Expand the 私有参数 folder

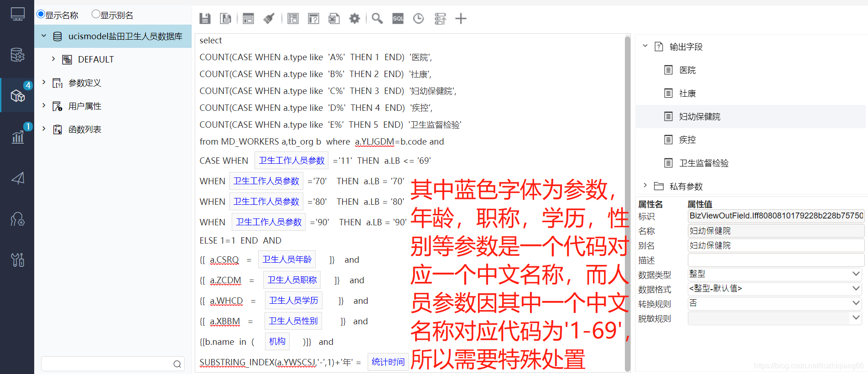(x=645, y=185)
